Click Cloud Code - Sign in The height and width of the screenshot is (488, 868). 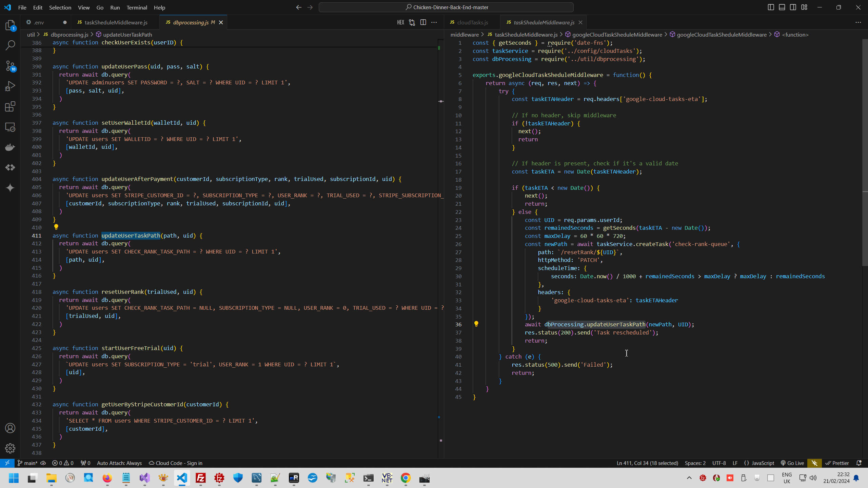pos(176,463)
